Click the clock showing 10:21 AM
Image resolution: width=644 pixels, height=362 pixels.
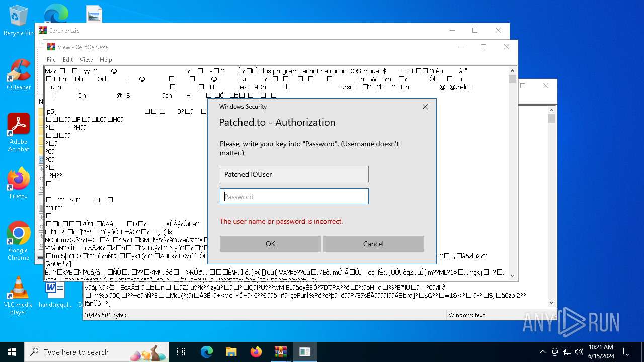pyautogui.click(x=601, y=352)
